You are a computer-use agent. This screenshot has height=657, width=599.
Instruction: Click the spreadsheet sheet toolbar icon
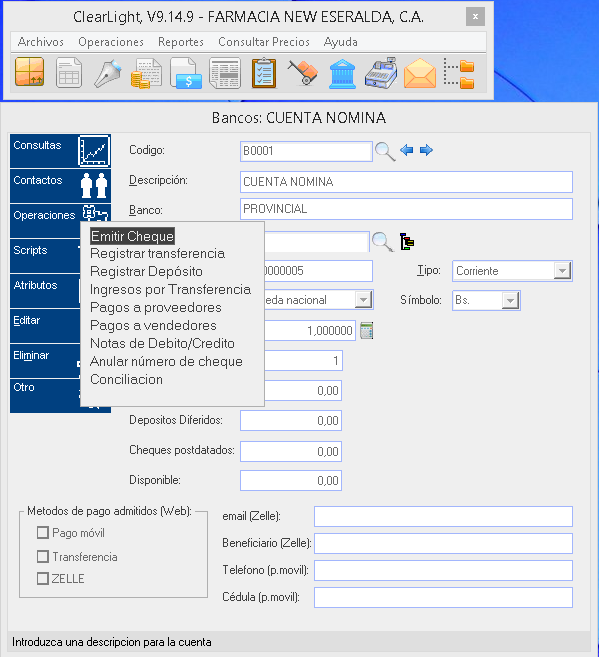(x=69, y=73)
